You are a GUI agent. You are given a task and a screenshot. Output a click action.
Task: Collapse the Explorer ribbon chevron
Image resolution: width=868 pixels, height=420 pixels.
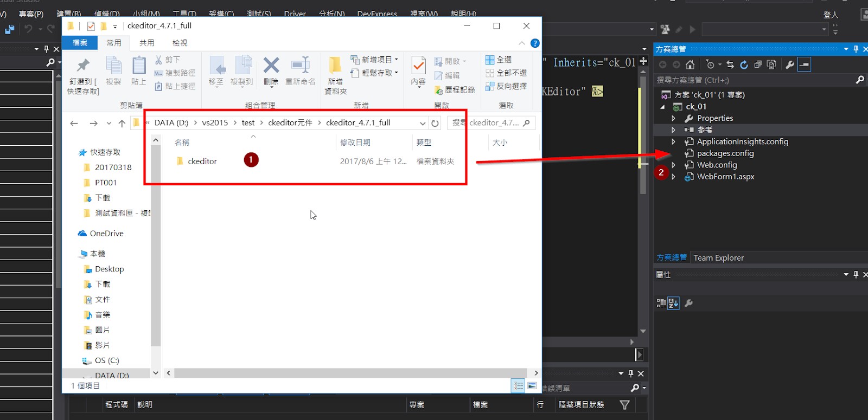click(522, 43)
